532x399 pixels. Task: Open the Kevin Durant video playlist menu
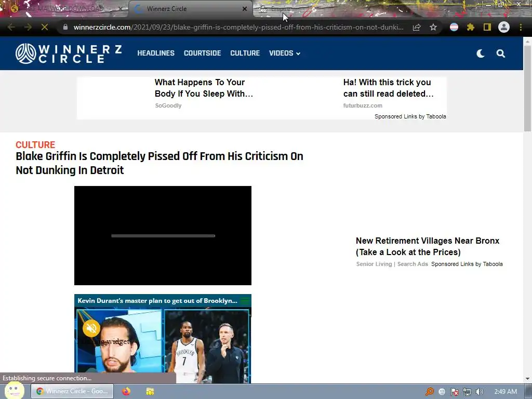coord(245,301)
